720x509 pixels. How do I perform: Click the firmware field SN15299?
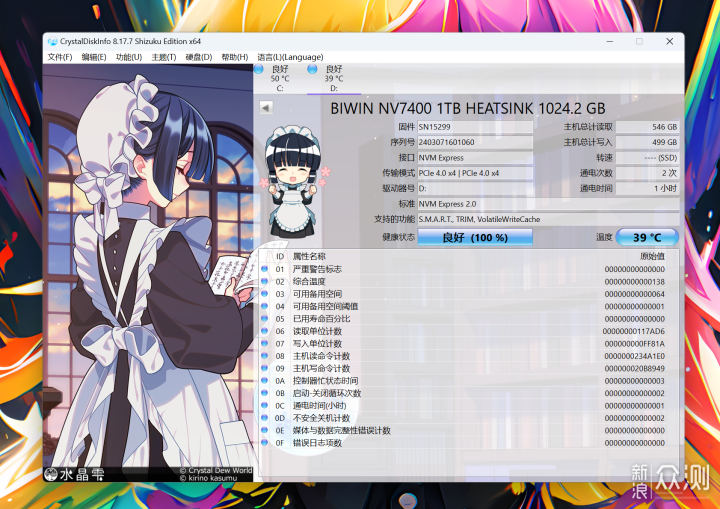[475, 127]
